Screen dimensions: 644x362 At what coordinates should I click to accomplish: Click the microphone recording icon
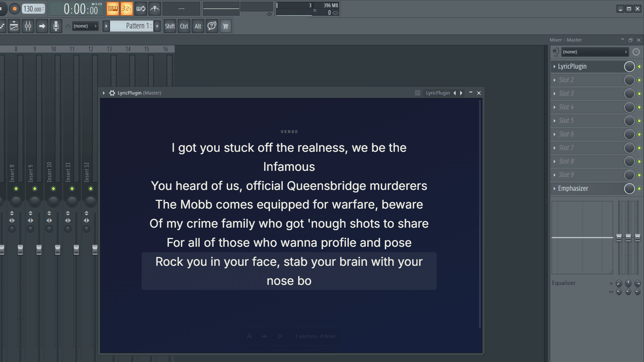[x=56, y=26]
